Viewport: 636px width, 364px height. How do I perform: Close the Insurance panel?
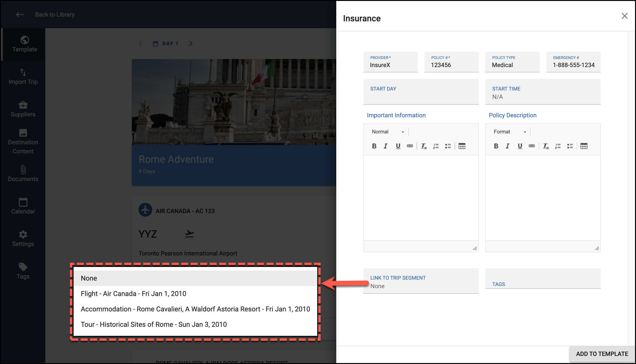624,16
